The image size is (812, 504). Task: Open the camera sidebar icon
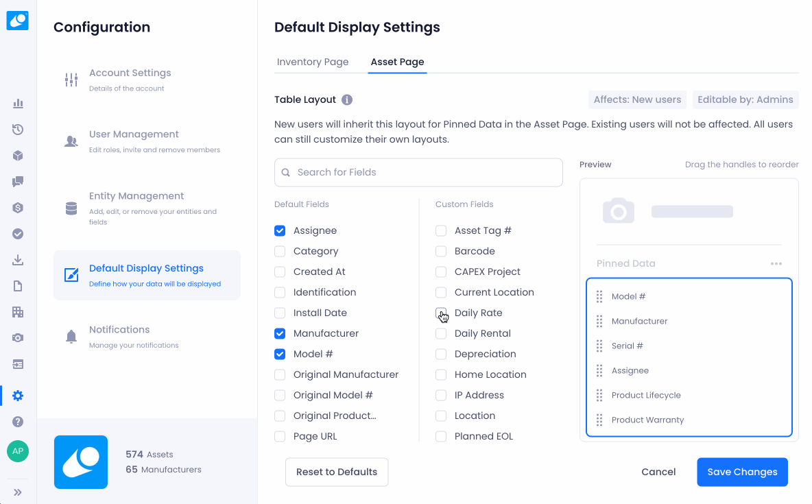point(18,338)
